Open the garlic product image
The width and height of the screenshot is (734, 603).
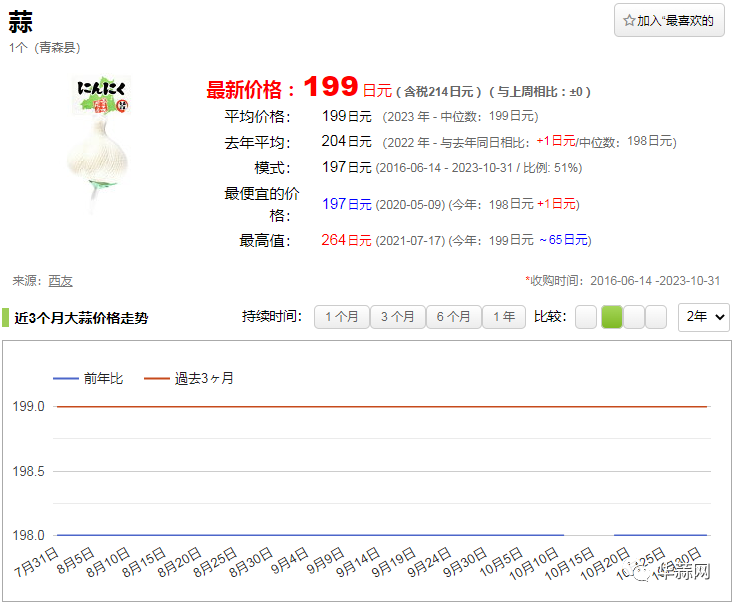tap(98, 140)
